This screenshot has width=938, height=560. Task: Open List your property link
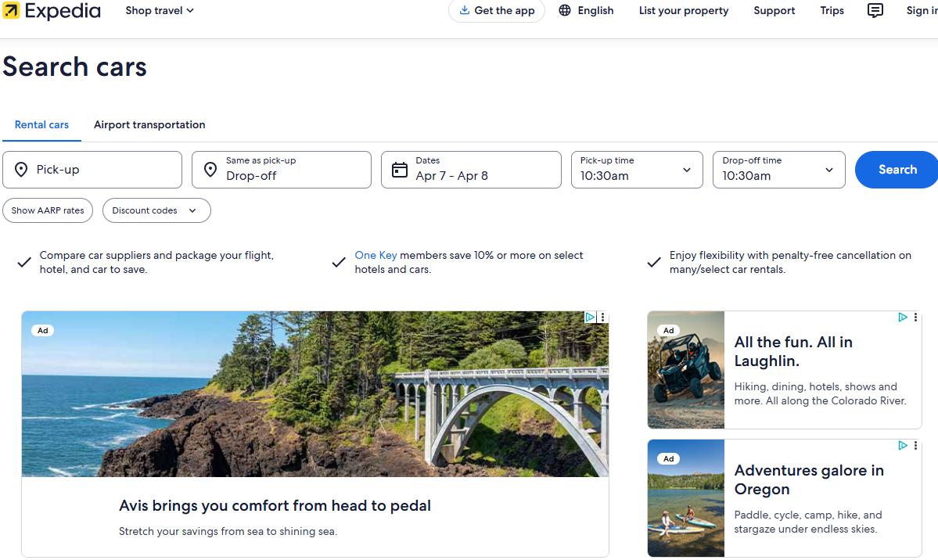point(683,11)
